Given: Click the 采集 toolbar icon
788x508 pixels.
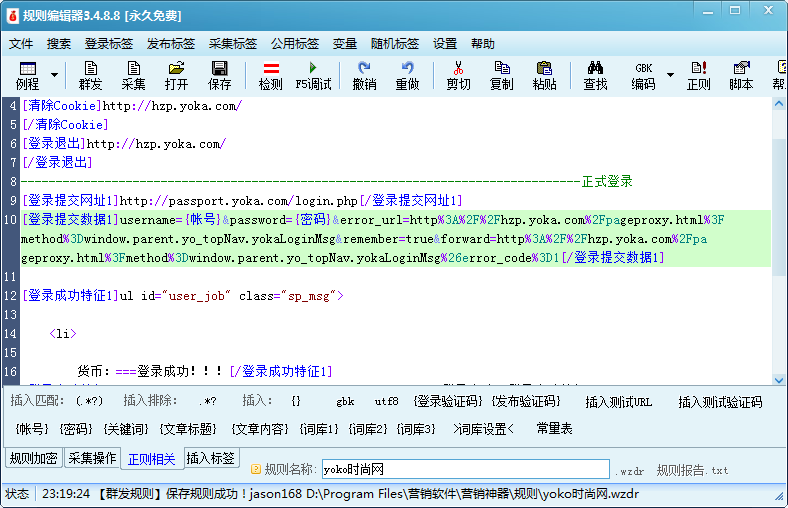Looking at the screenshot, I should point(133,75).
